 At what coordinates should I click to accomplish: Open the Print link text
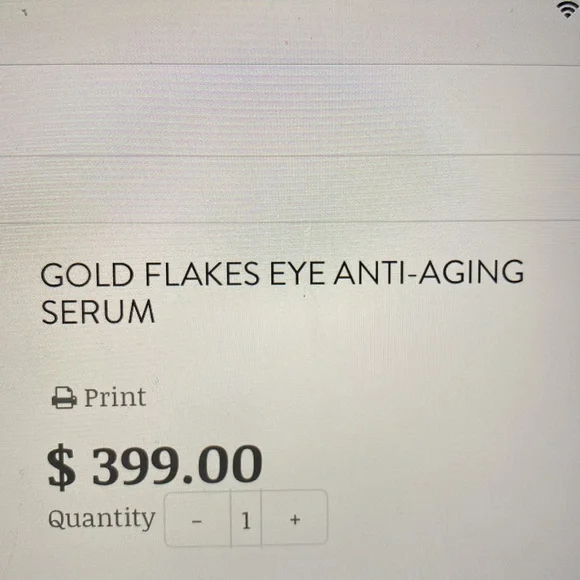click(x=115, y=398)
